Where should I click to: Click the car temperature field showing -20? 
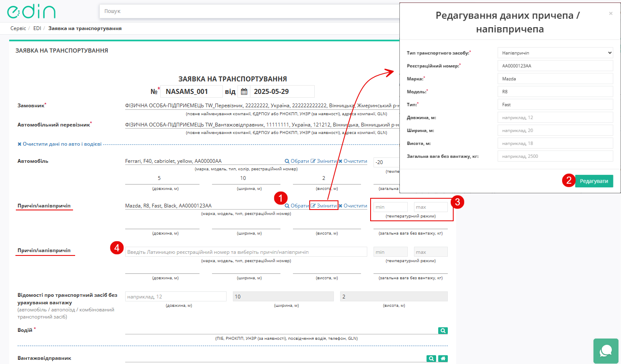tap(386, 162)
